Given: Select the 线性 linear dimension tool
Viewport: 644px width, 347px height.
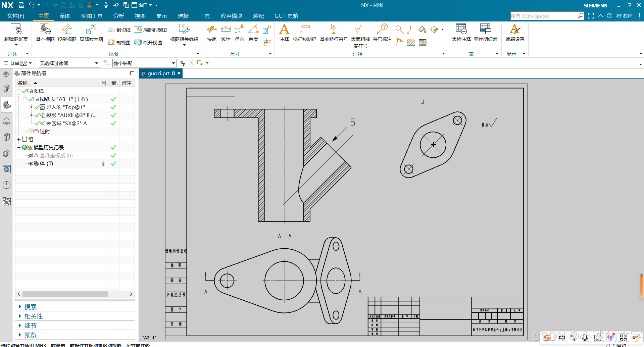Looking at the screenshot, I should pyautogui.click(x=226, y=33).
